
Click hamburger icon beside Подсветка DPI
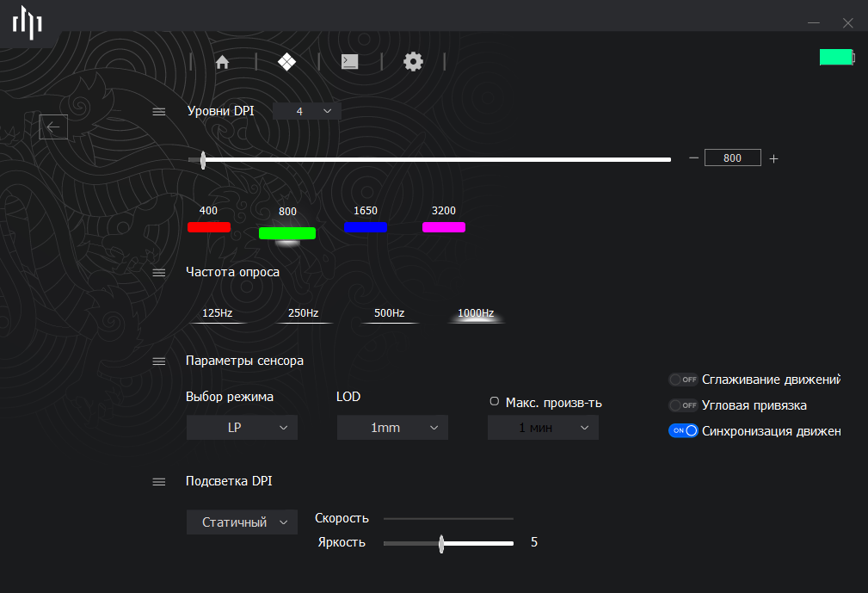coord(159,482)
